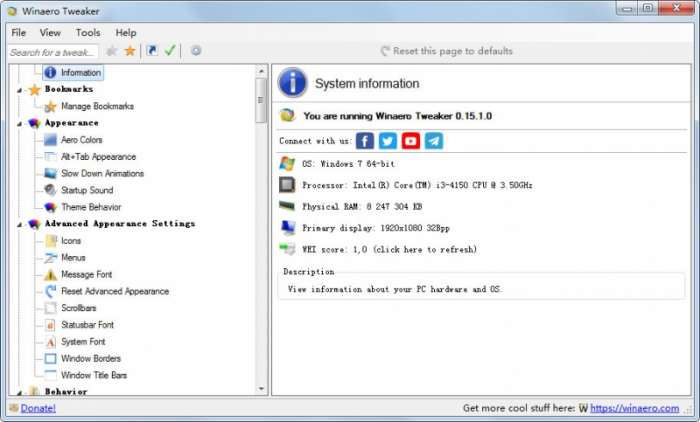This screenshot has width=700, height=422.
Task: Open the File menu
Action: pyautogui.click(x=19, y=33)
